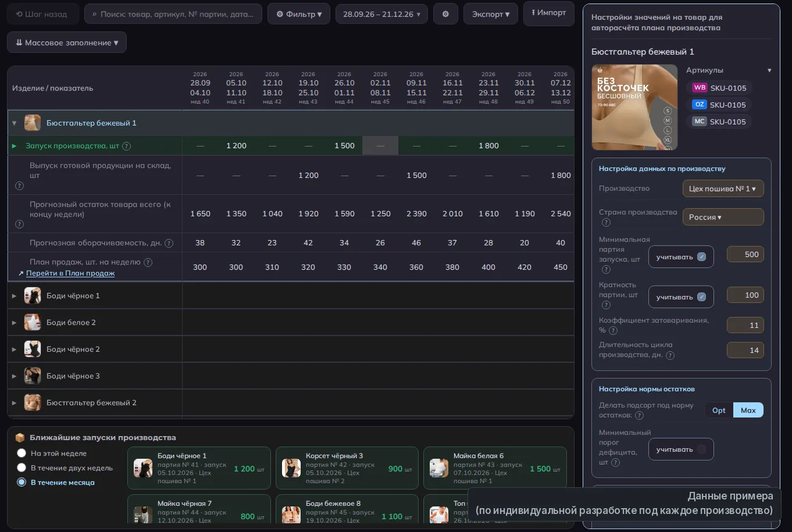Click help icon beside План продаж
The height and width of the screenshot is (532, 792).
tap(148, 262)
